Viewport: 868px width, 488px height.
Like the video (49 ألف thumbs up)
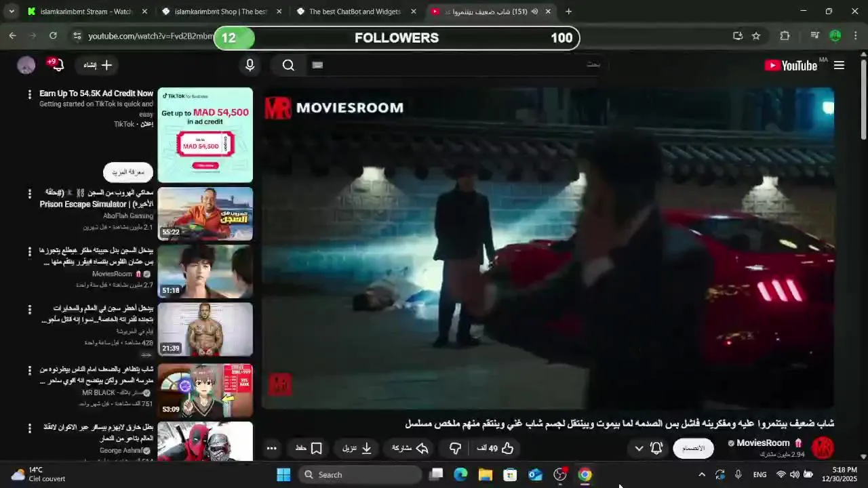(496, 448)
